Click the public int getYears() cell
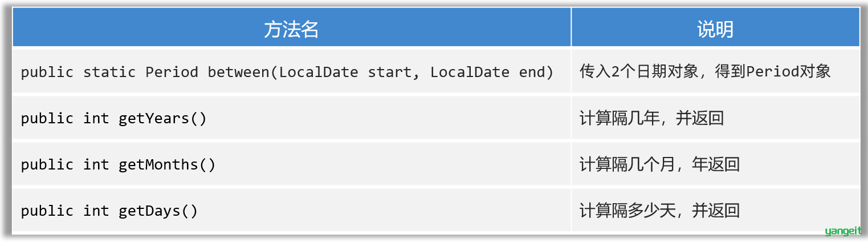Image resolution: width=868 pixels, height=242 pixels. point(291,118)
